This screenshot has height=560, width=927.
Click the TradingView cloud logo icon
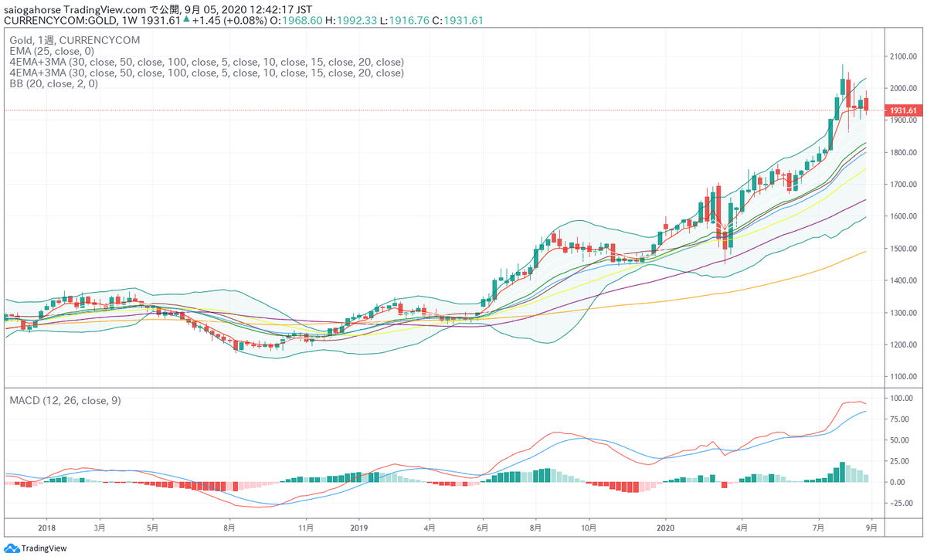[x=12, y=548]
